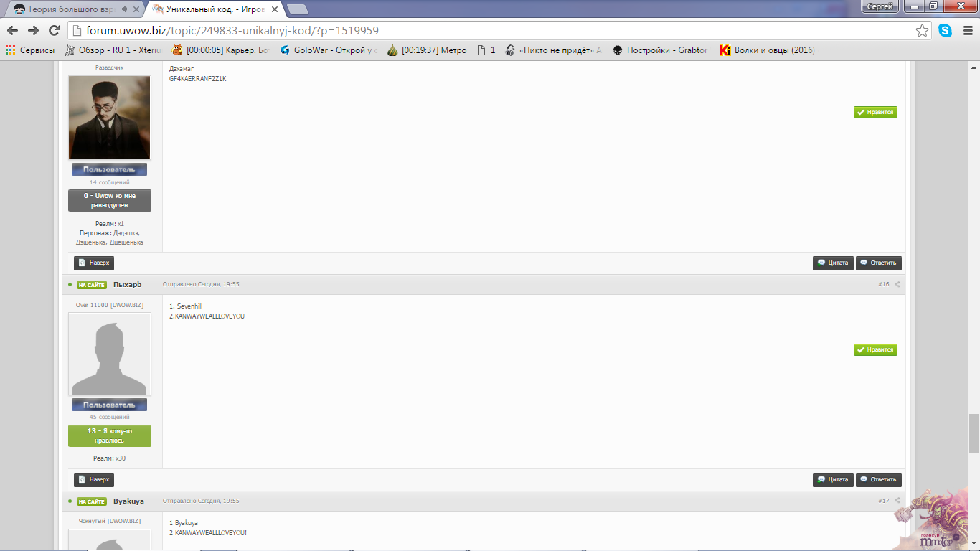Click text 2.KANWAYWEALLLOVEYOU in Пыхарь's post
This screenshot has height=551, width=980.
207,316
